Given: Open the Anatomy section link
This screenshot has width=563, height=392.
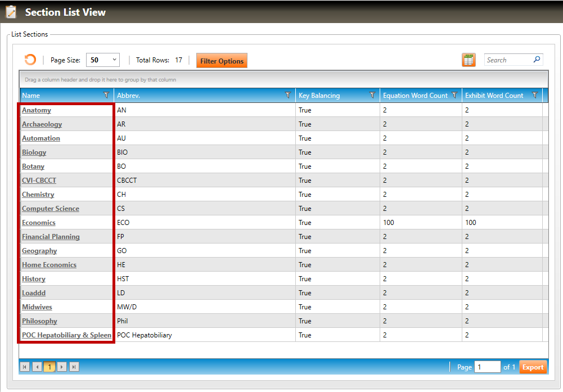Looking at the screenshot, I should [37, 110].
